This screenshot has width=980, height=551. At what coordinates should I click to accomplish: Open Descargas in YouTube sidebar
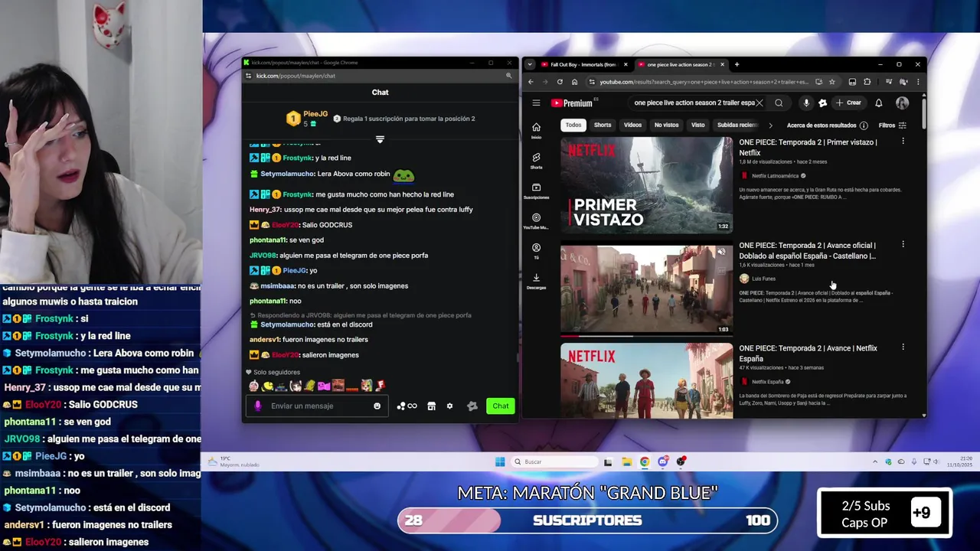[x=536, y=281]
